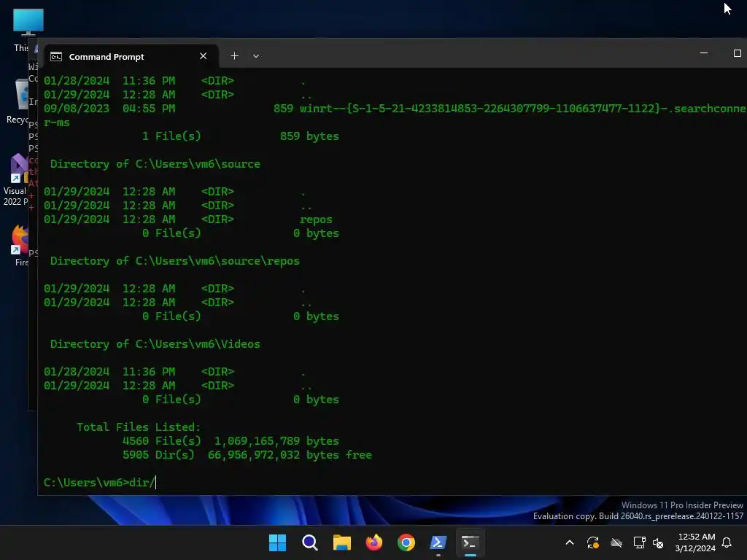Image resolution: width=747 pixels, height=560 pixels.
Task: Open the Windows Update tray icon
Action: (x=592, y=542)
